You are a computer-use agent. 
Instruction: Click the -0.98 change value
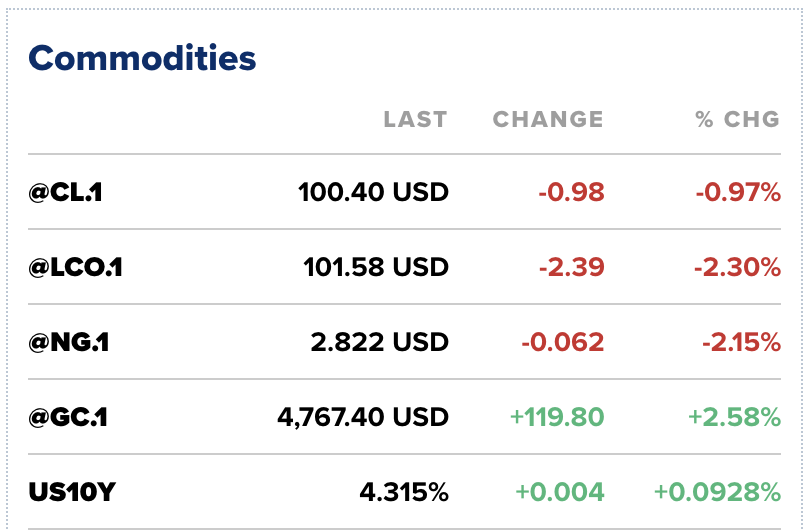pyautogui.click(x=571, y=192)
